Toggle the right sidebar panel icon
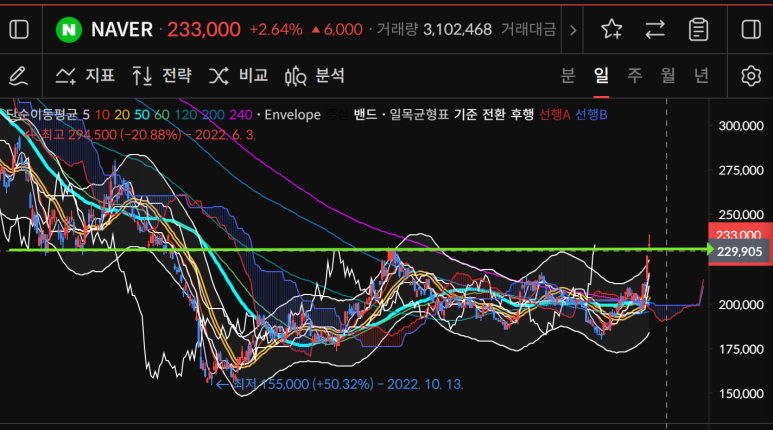The width and height of the screenshot is (773, 430). pyautogui.click(x=751, y=30)
